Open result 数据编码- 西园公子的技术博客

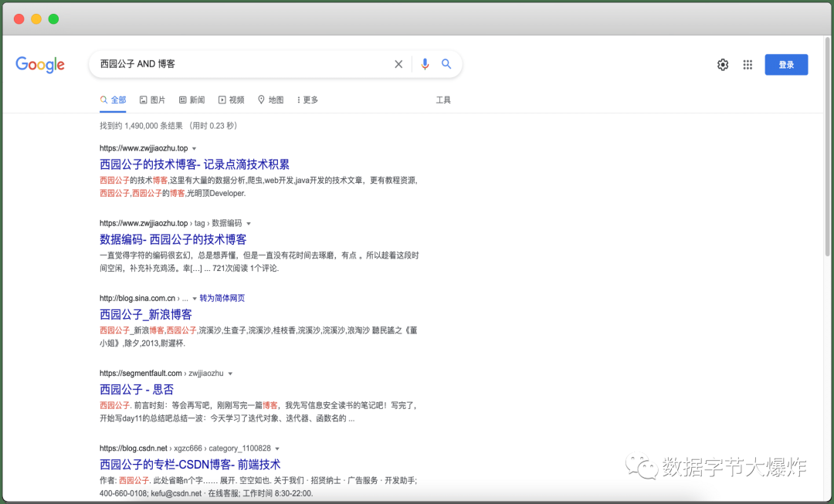[173, 239]
